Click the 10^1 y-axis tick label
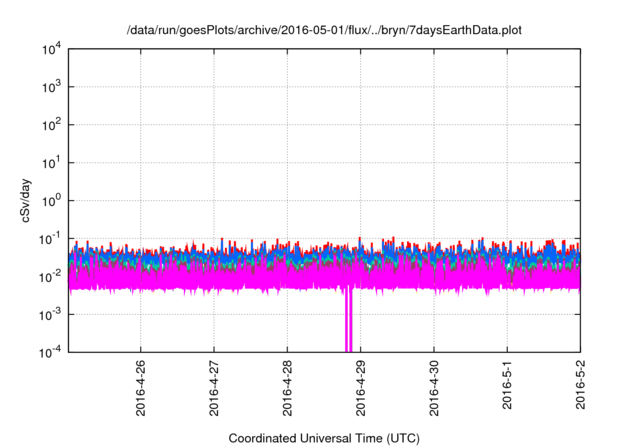 coord(50,162)
